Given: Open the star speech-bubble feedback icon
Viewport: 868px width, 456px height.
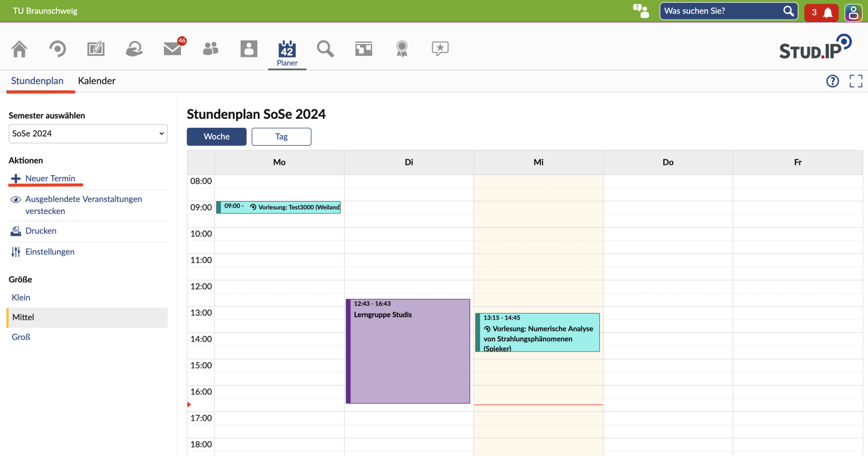Looking at the screenshot, I should pyautogui.click(x=440, y=49).
